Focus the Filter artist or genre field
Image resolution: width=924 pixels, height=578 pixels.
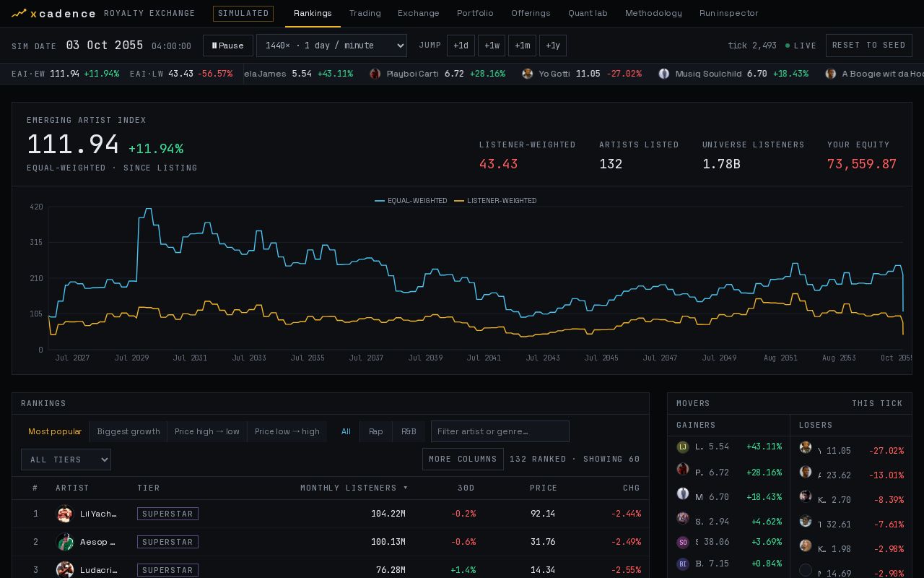(x=500, y=431)
